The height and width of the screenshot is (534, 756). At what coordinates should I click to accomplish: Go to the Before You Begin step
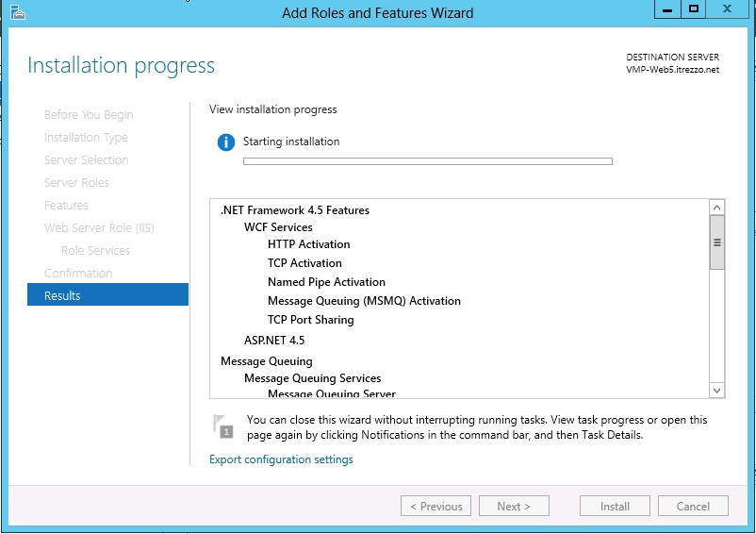pyautogui.click(x=89, y=115)
